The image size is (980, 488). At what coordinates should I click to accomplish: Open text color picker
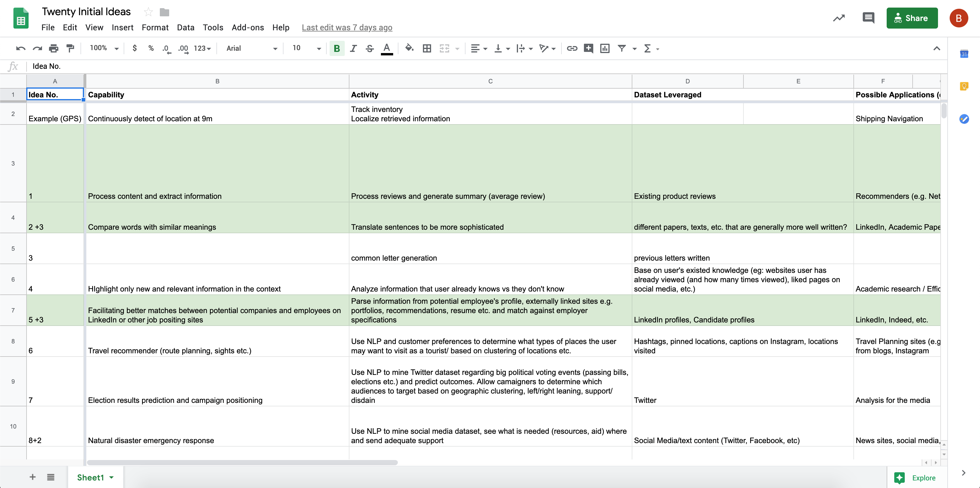tap(387, 49)
